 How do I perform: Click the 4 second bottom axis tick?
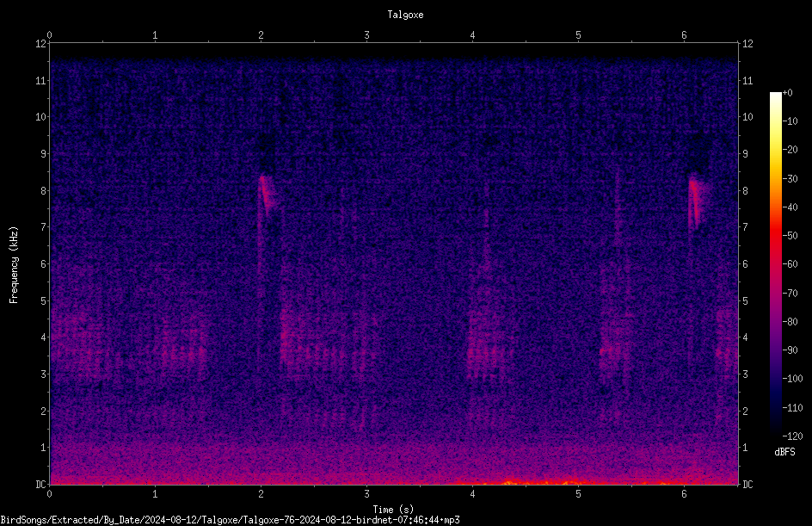[472, 493]
